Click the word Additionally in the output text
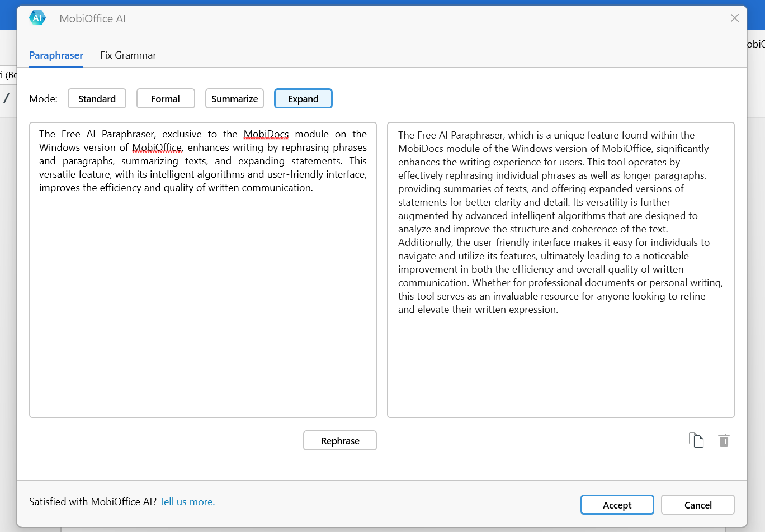 click(x=426, y=243)
